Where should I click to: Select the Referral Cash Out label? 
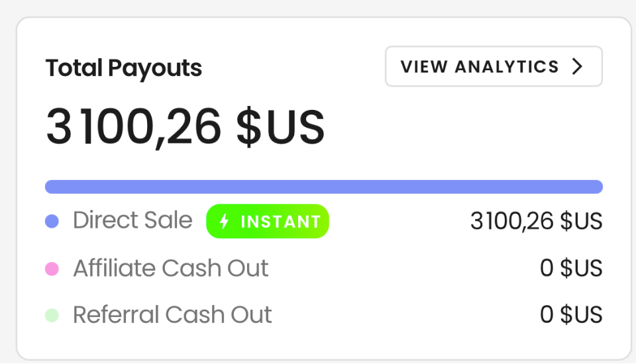[172, 314]
